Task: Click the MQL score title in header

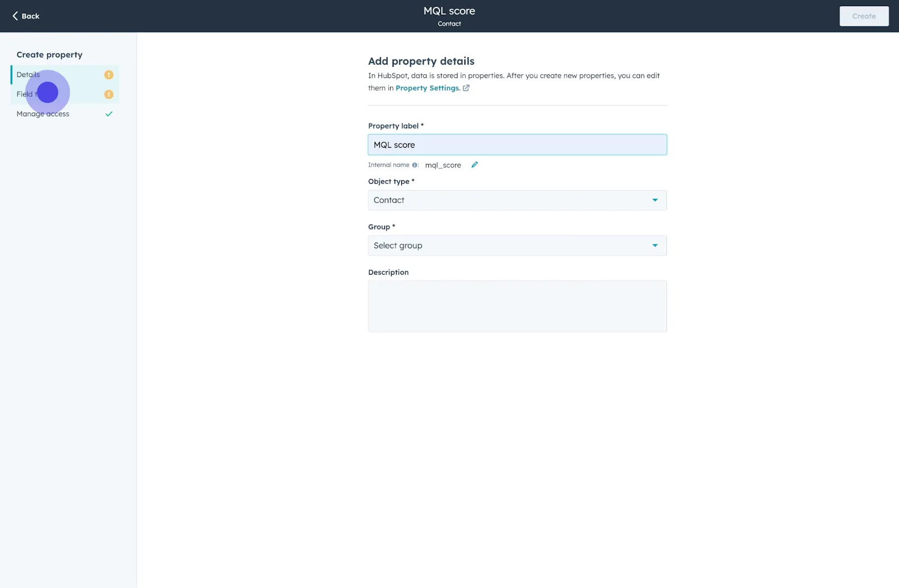Action: (449, 11)
